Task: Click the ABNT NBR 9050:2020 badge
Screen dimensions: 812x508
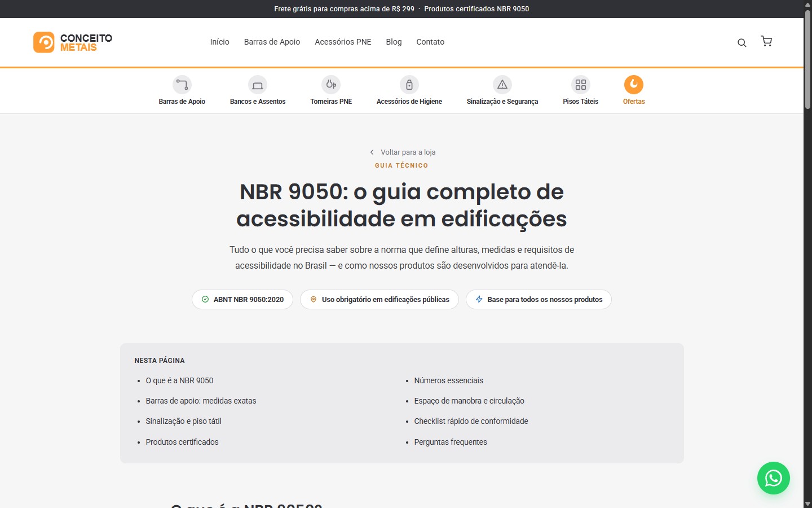Action: pos(242,300)
